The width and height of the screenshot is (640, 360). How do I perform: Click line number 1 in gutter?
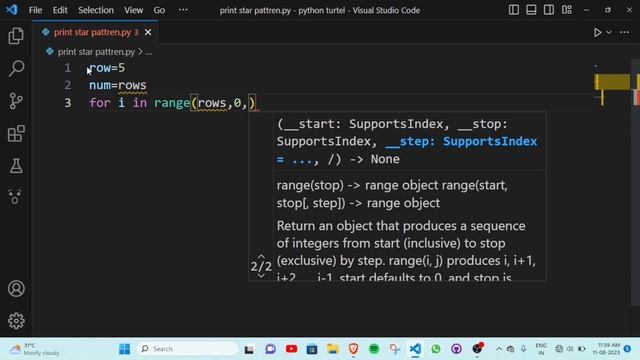pyautogui.click(x=67, y=68)
